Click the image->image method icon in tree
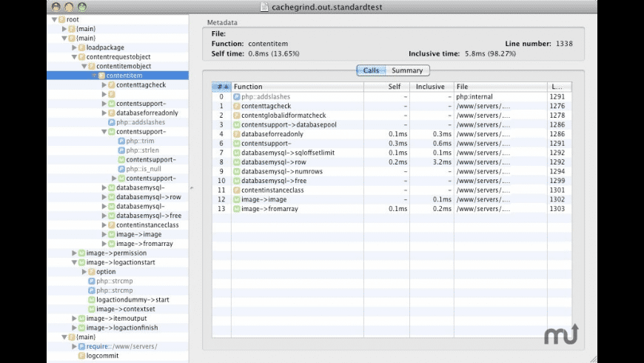 (x=111, y=234)
